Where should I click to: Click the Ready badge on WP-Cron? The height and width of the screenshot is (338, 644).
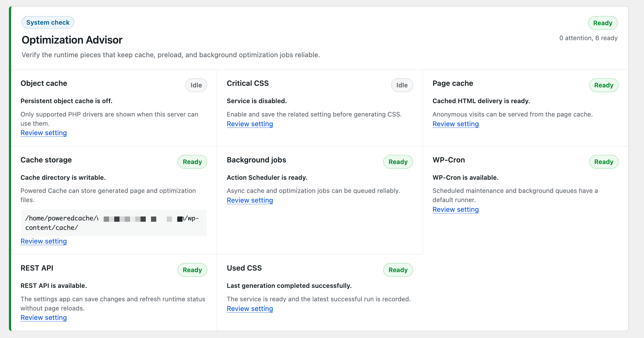(x=604, y=162)
